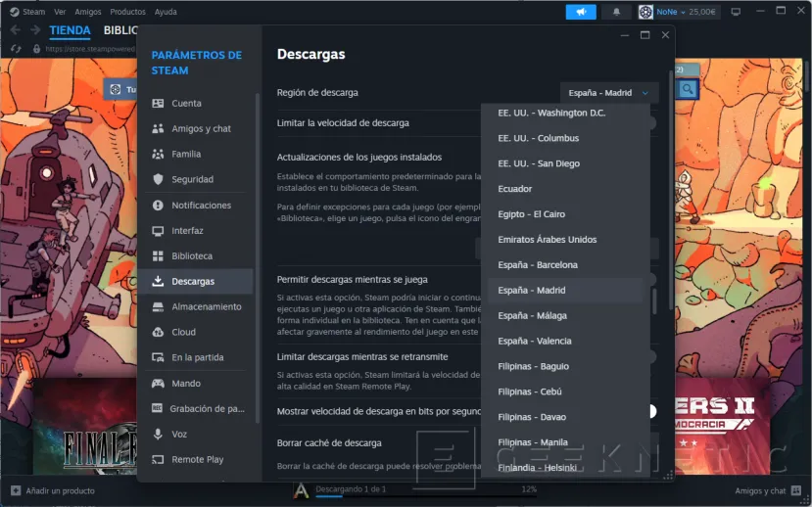This screenshot has height=507, width=812.
Task: Choose Filipinas - Davao region
Action: pos(565,417)
